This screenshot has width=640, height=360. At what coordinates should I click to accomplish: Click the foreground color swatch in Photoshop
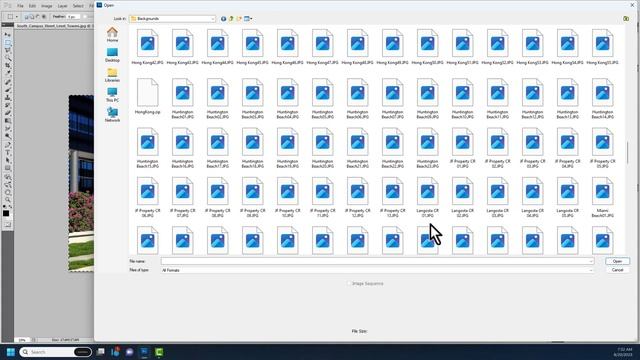coord(6,213)
